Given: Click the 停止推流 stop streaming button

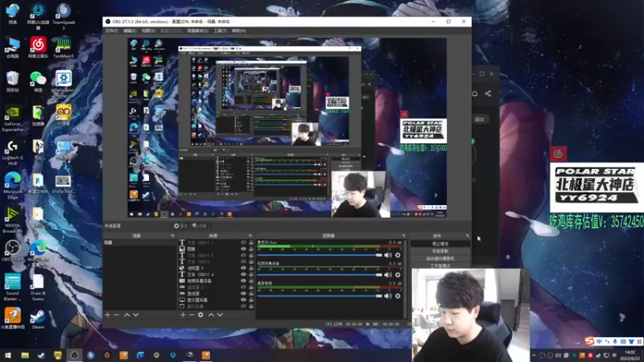Looking at the screenshot, I should (440, 244).
